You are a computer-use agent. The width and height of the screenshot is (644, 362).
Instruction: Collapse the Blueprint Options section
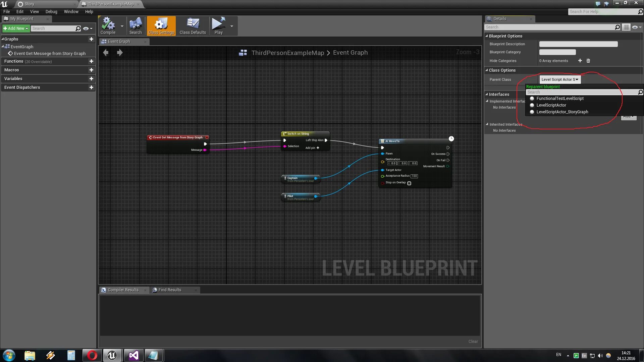point(487,36)
